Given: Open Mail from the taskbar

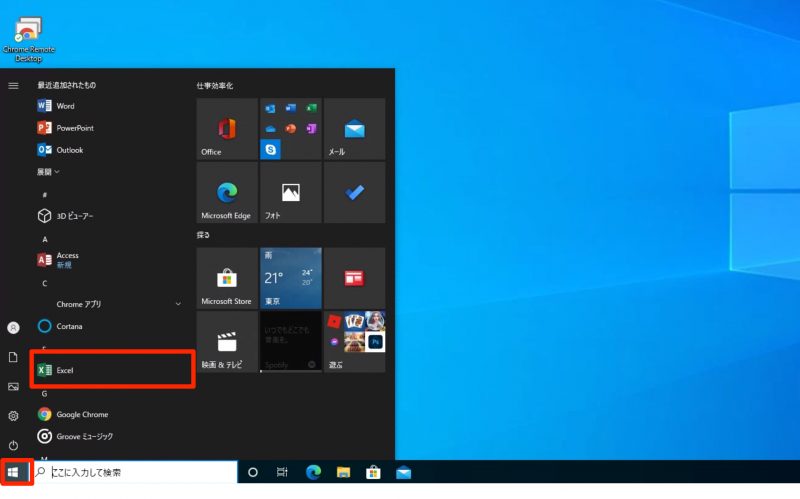Looking at the screenshot, I should 404,472.
